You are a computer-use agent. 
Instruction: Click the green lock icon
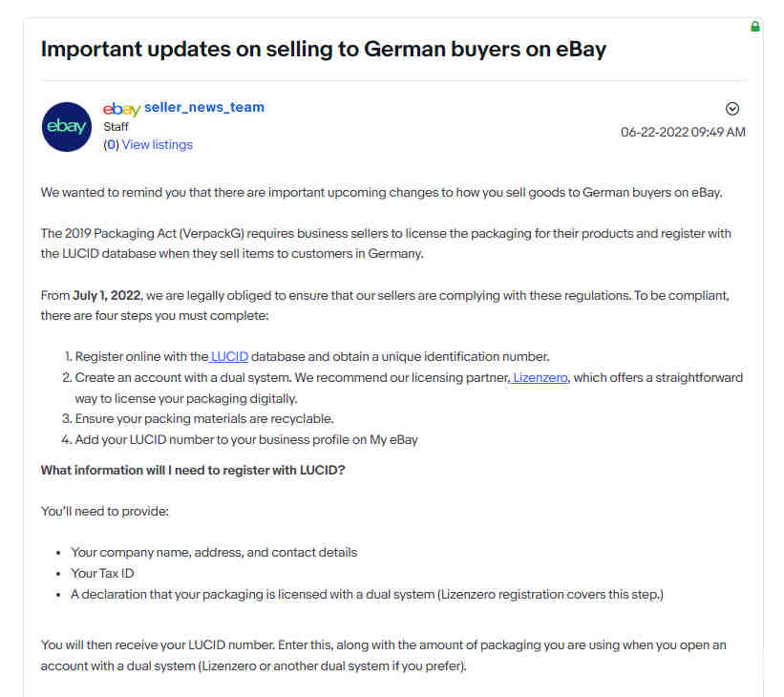(x=755, y=27)
